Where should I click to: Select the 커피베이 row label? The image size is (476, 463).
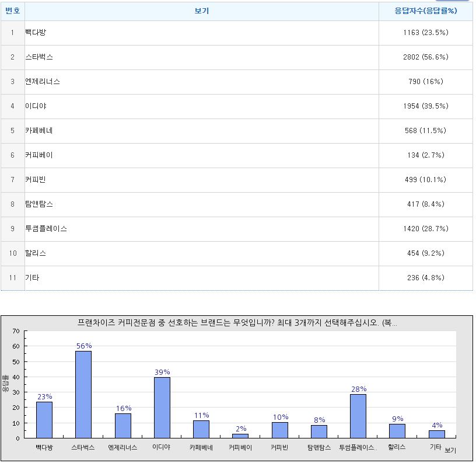click(x=39, y=155)
